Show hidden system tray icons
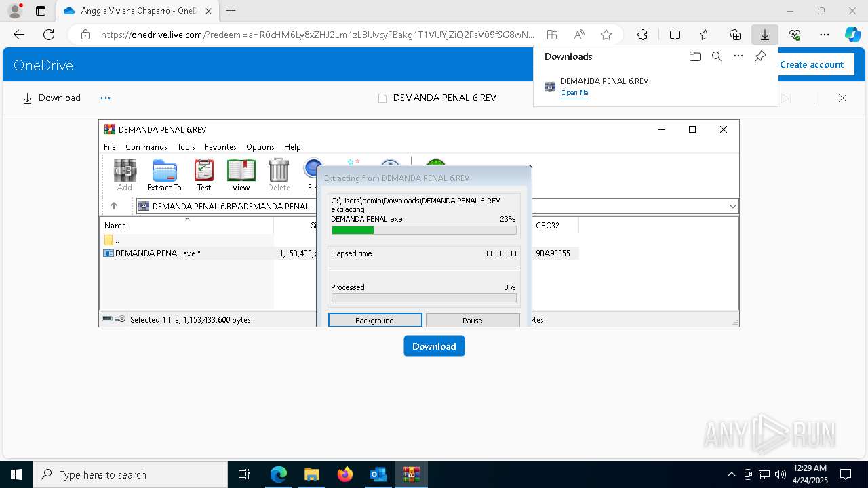 coord(731,474)
